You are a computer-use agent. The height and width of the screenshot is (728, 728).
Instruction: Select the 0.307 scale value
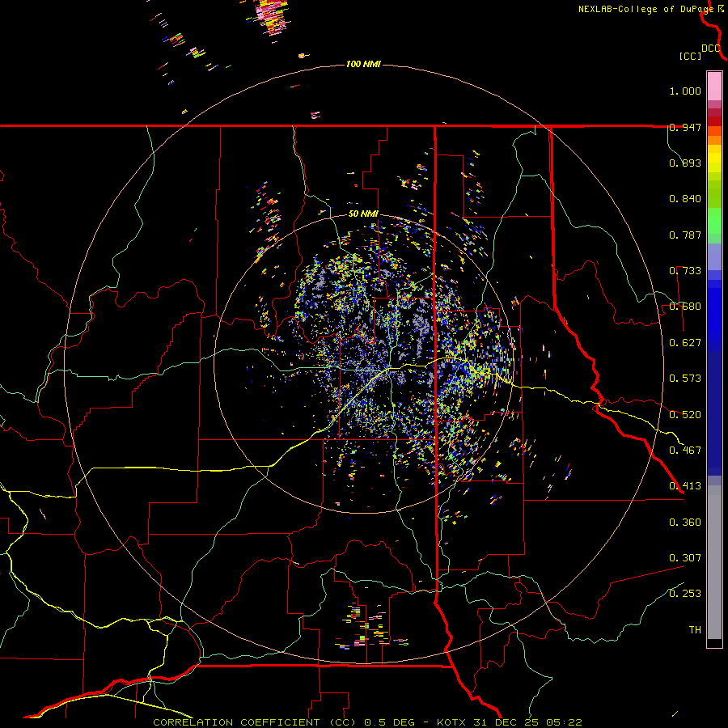[685, 558]
